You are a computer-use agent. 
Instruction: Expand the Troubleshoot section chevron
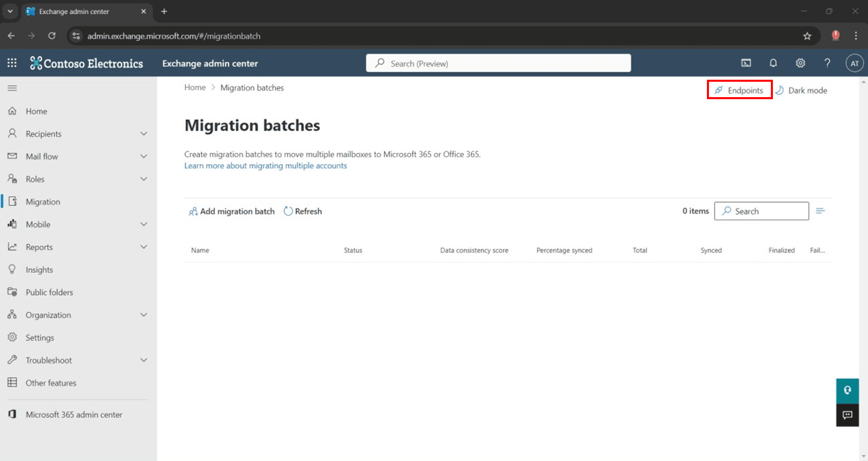pos(144,360)
